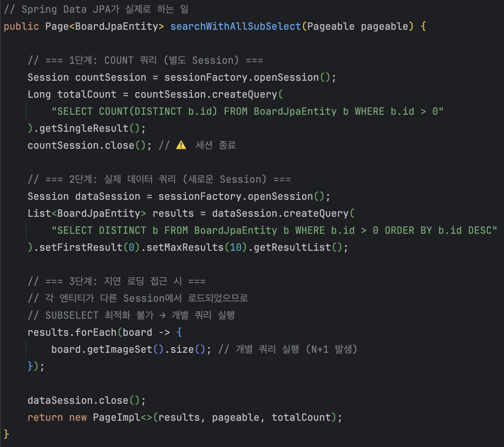Click the return keyword
The width and height of the screenshot is (504, 447).
pos(45,418)
